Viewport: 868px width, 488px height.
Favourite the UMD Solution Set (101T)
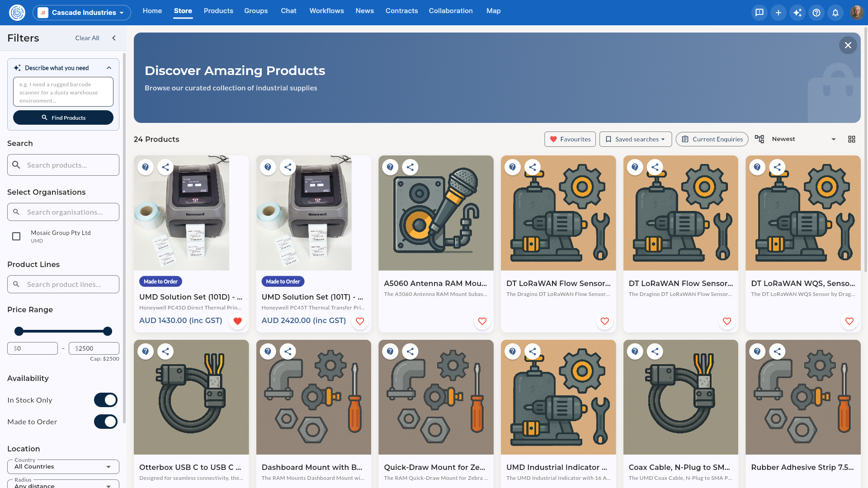[x=360, y=321]
